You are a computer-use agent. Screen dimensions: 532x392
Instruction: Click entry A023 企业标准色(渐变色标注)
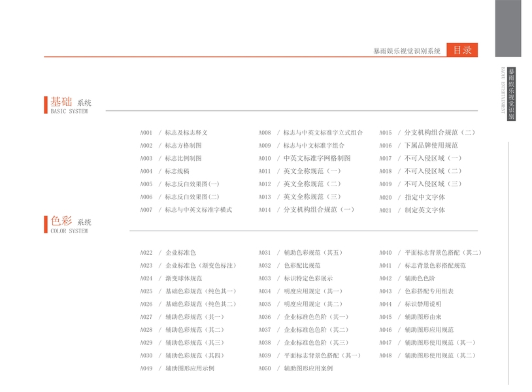(188, 265)
